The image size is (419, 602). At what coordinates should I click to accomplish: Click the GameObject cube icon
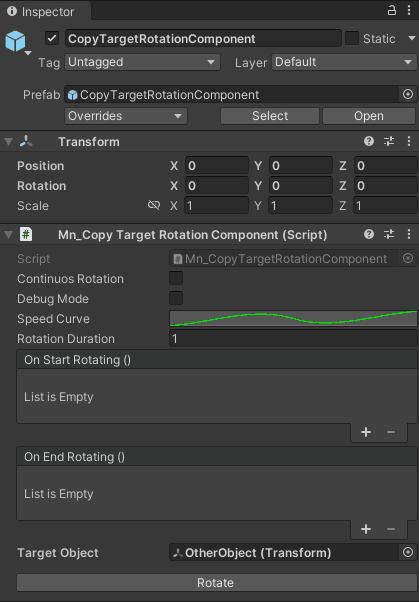pos(15,41)
